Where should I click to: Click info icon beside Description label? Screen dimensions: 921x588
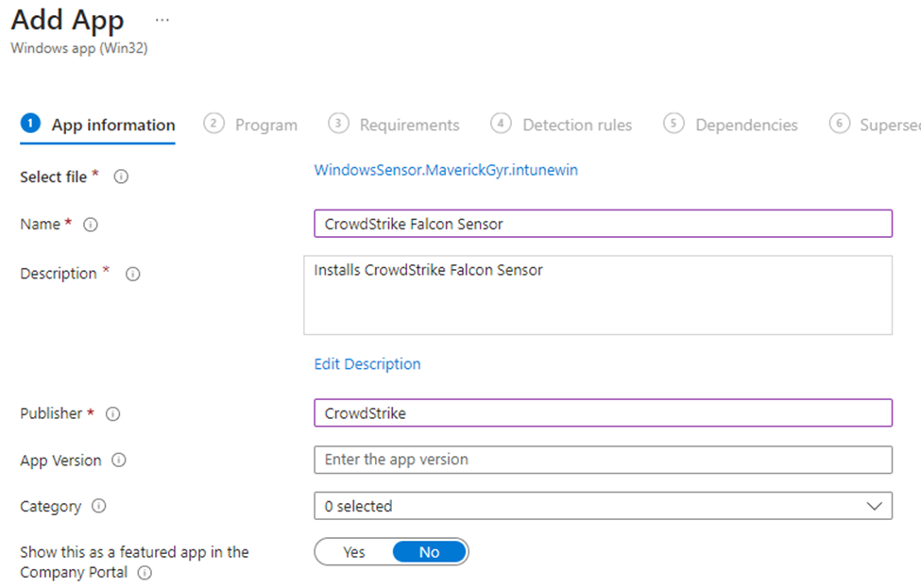point(133,274)
